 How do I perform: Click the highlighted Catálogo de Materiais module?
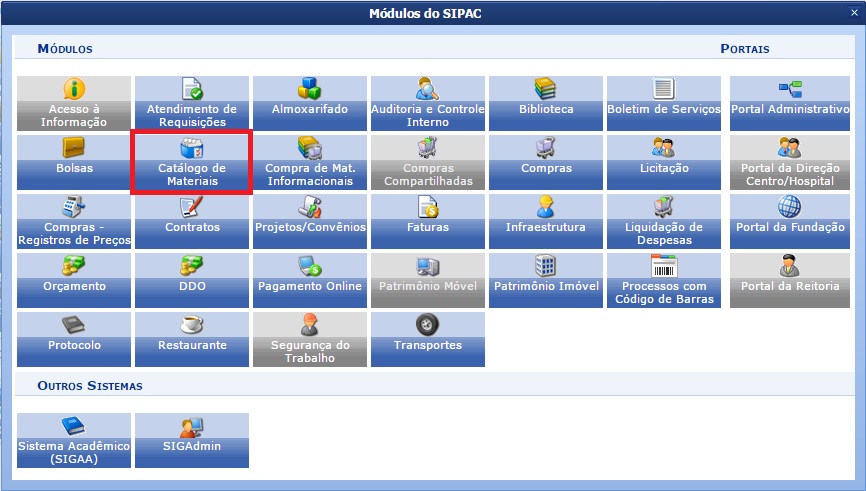coord(192,162)
